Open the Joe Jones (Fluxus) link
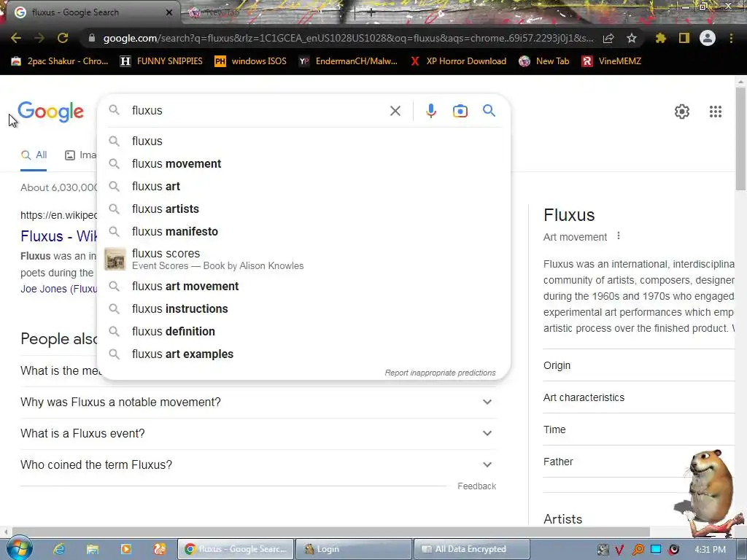Viewport: 747px width, 560px height. point(59,289)
